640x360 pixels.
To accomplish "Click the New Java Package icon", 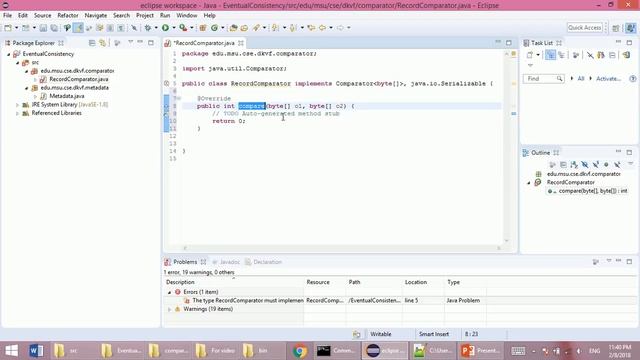I will pos(203,28).
